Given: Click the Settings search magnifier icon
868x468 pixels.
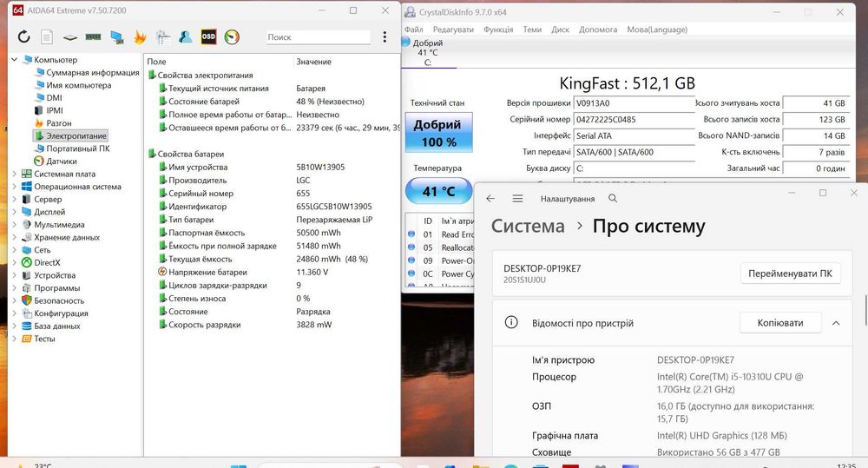Looking at the screenshot, I should (x=613, y=198).
